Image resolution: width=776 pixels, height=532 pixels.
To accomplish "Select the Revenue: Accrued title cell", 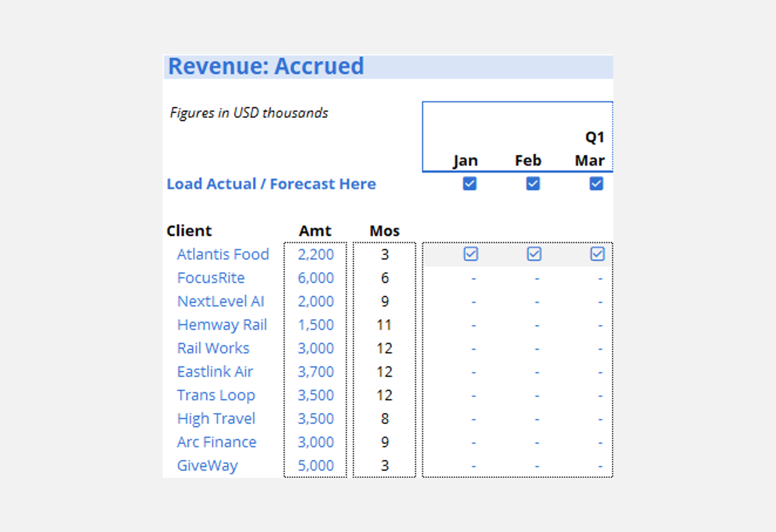I will pos(266,66).
